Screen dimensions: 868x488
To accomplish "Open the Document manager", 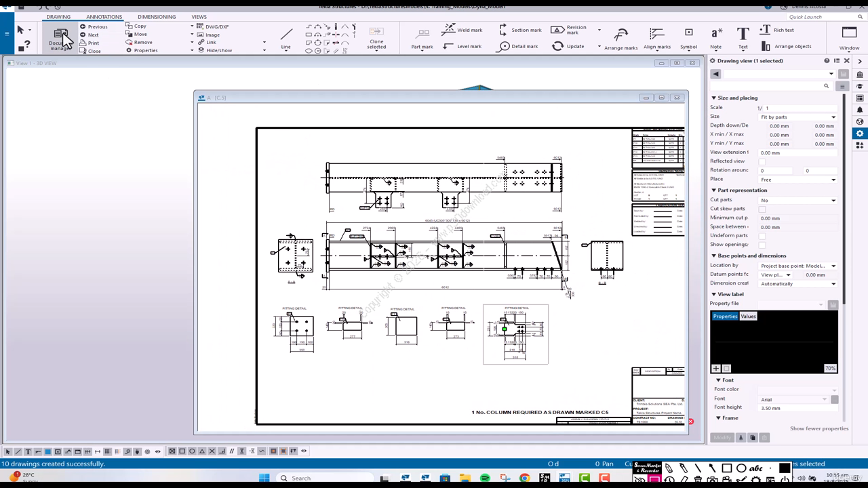I will (60, 39).
